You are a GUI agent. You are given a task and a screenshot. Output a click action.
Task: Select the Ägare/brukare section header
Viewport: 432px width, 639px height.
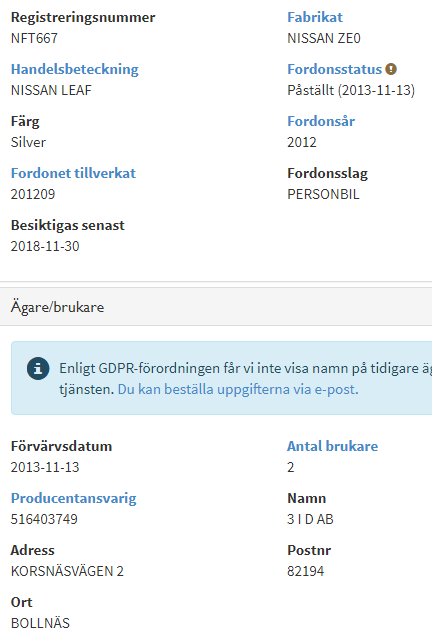pyautogui.click(x=216, y=307)
